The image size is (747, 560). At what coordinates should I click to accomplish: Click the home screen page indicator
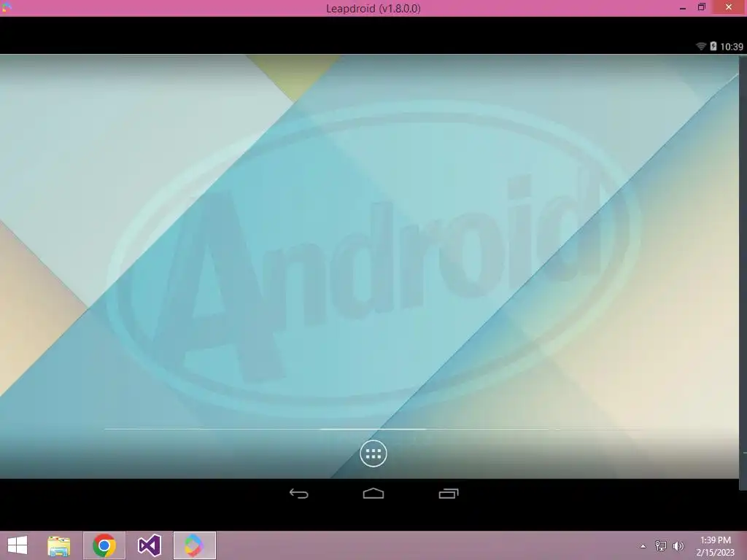point(373,429)
